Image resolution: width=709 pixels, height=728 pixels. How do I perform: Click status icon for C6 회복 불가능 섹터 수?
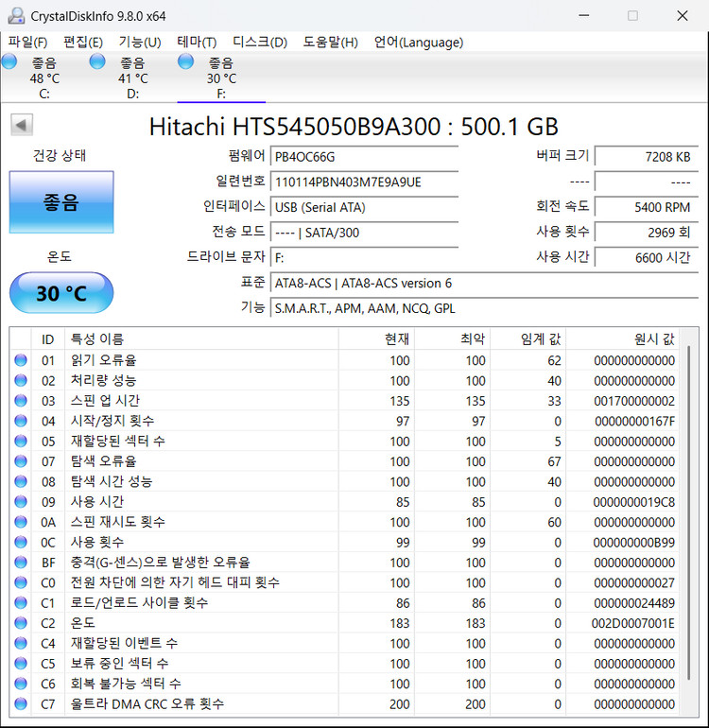point(21,683)
